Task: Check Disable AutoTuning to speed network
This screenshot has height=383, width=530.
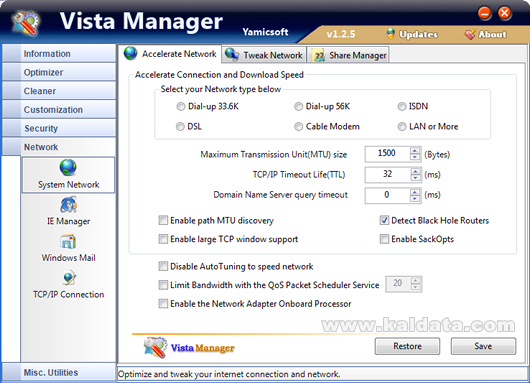Action: point(163,266)
